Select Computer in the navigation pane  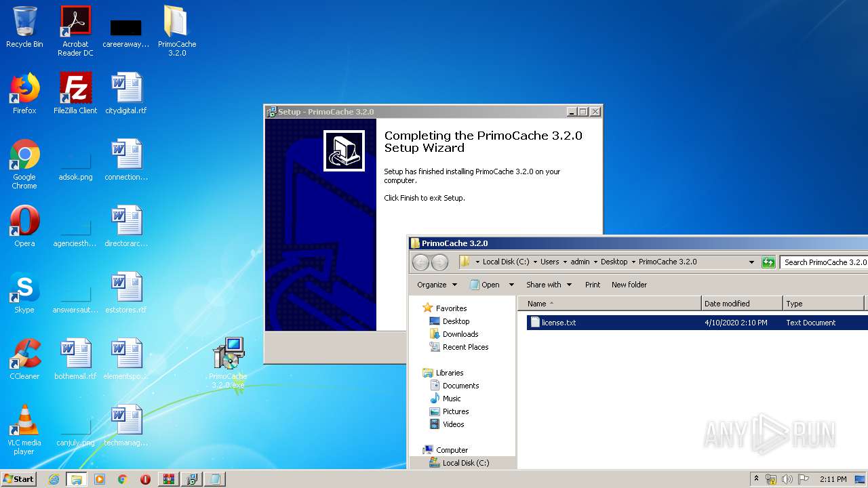(452, 450)
